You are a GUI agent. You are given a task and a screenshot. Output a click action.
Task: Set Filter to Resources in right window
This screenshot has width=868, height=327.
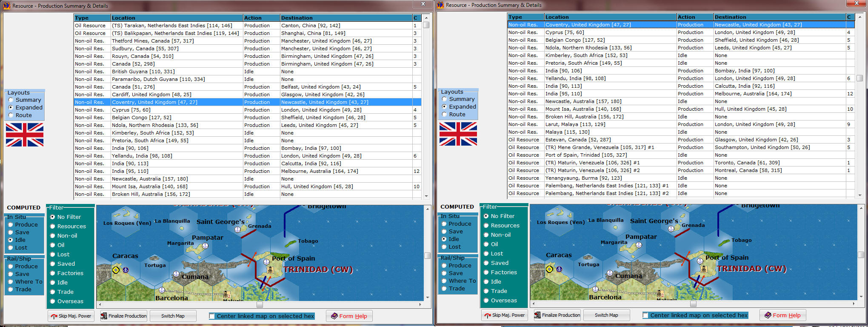click(x=486, y=226)
